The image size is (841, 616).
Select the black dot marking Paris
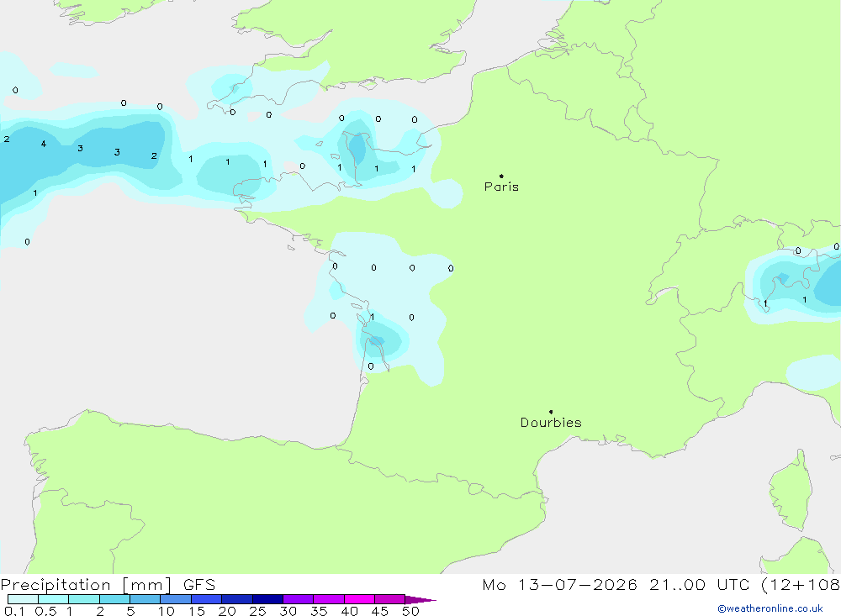tap(501, 176)
